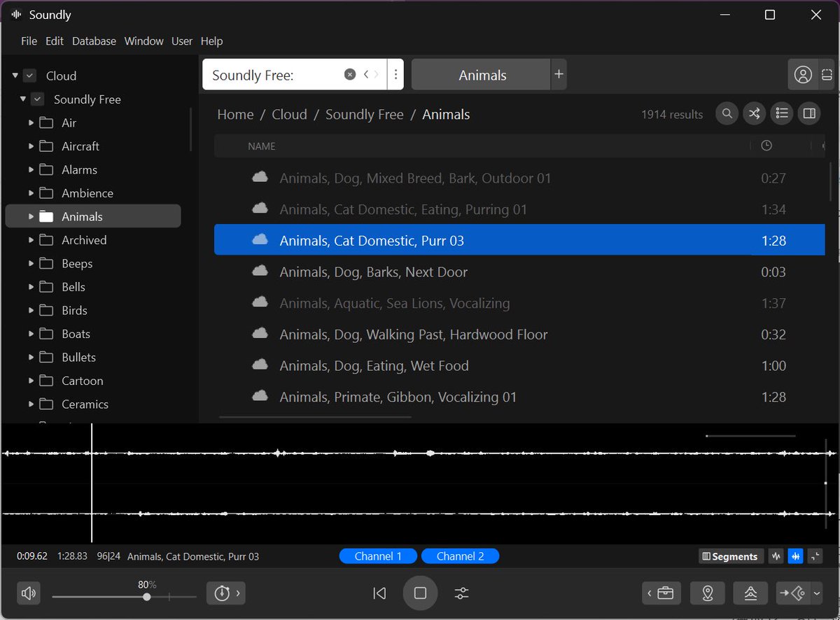Screen dimensions: 840x620
Task: Go to Cloud in the breadcrumb
Action: click(289, 114)
